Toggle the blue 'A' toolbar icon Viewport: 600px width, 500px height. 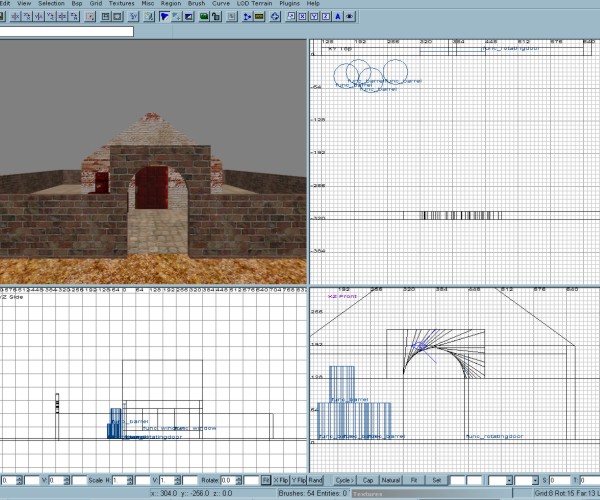coord(338,16)
